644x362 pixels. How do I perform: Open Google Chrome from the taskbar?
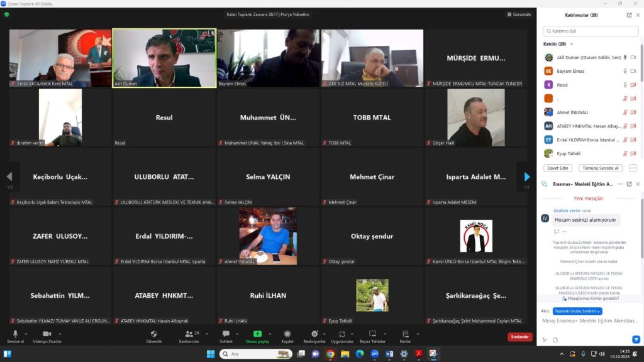tap(330, 354)
